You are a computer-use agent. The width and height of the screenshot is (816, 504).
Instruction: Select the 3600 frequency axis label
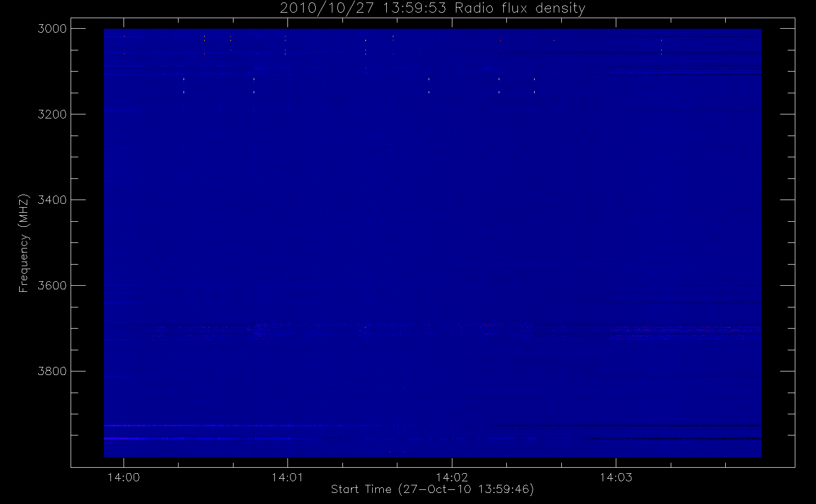click(52, 286)
